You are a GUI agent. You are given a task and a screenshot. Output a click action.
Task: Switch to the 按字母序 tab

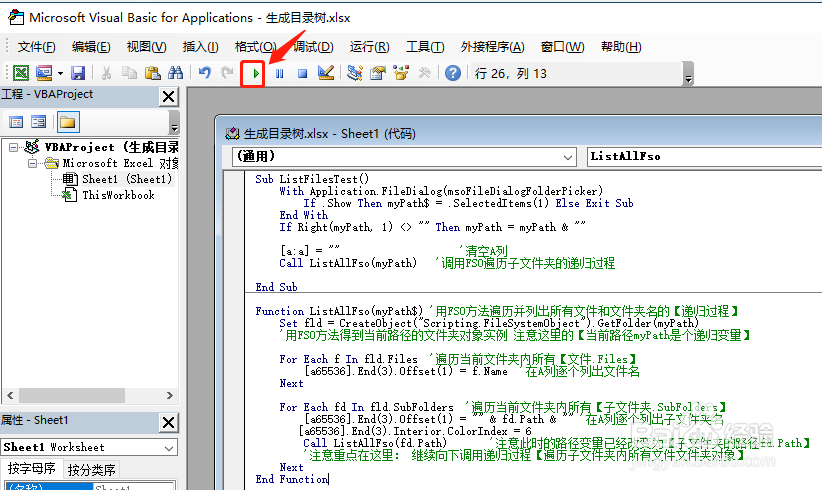pos(31,469)
